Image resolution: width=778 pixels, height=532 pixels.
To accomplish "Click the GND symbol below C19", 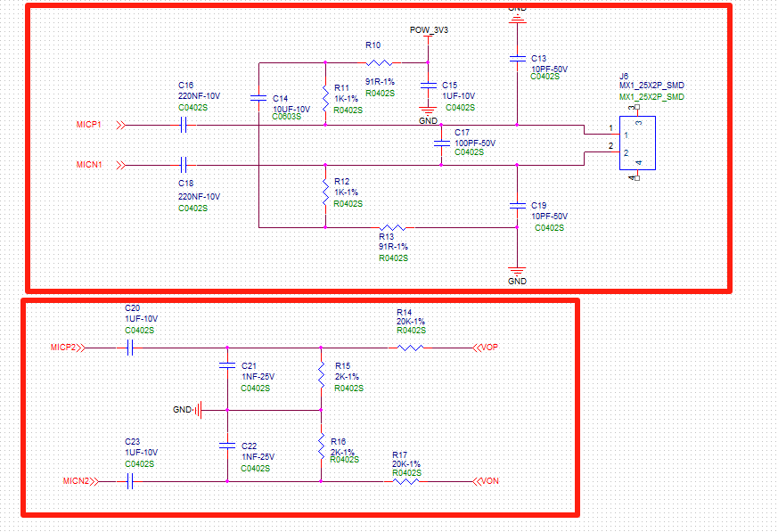I will coord(517,271).
